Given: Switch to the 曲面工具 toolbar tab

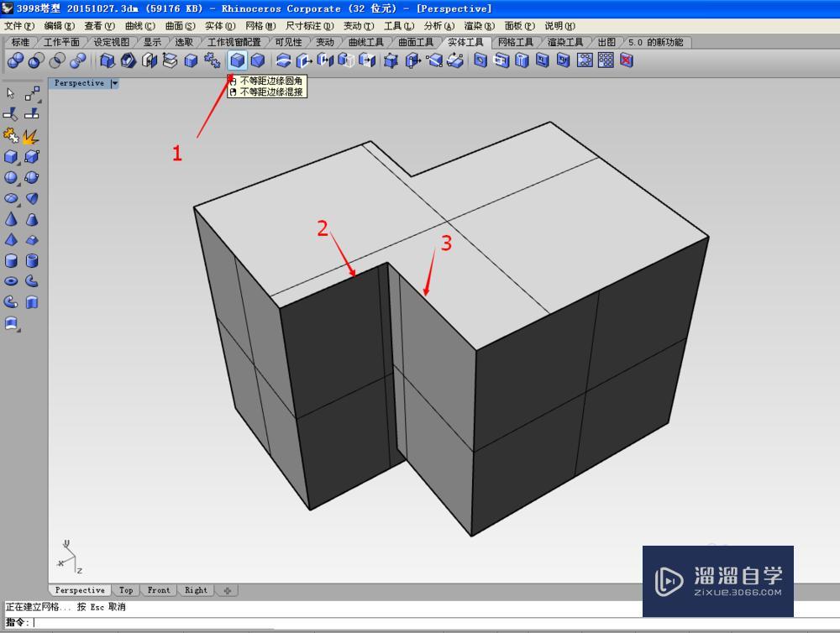Looking at the screenshot, I should (x=416, y=42).
